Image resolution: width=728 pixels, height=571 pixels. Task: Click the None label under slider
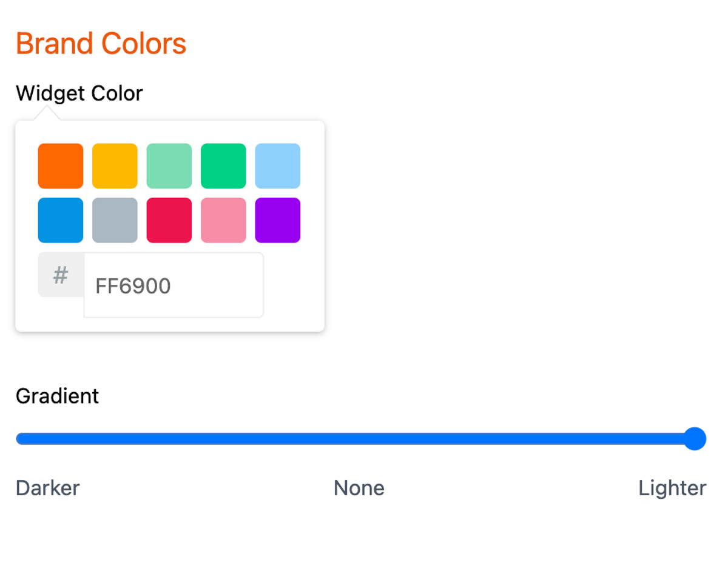[359, 488]
